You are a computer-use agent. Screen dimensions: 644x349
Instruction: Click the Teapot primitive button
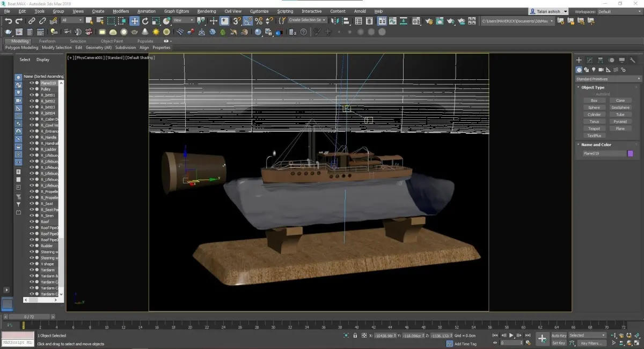click(594, 129)
